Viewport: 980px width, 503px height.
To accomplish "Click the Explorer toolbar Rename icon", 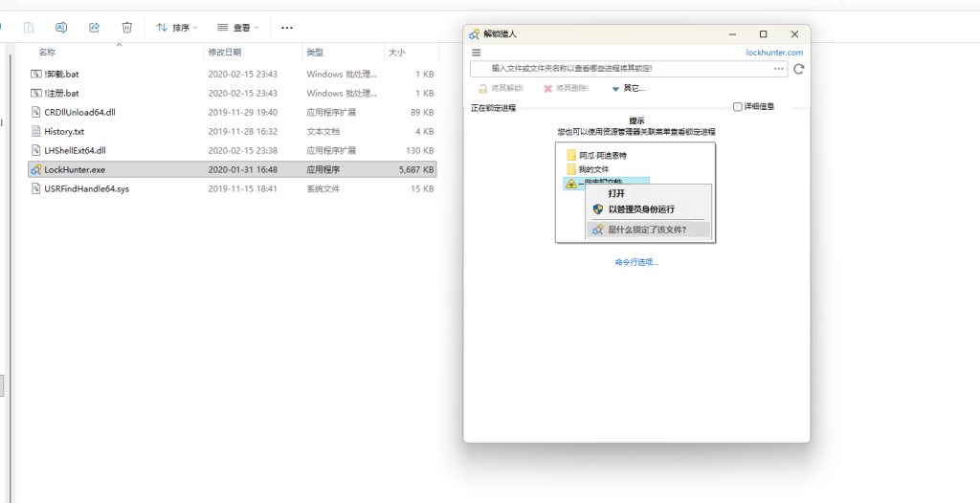I will [61, 28].
